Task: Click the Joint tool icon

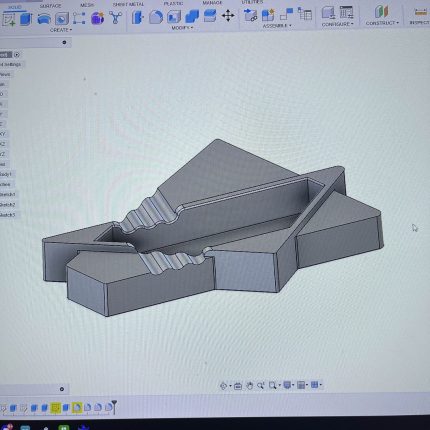Action: click(268, 14)
